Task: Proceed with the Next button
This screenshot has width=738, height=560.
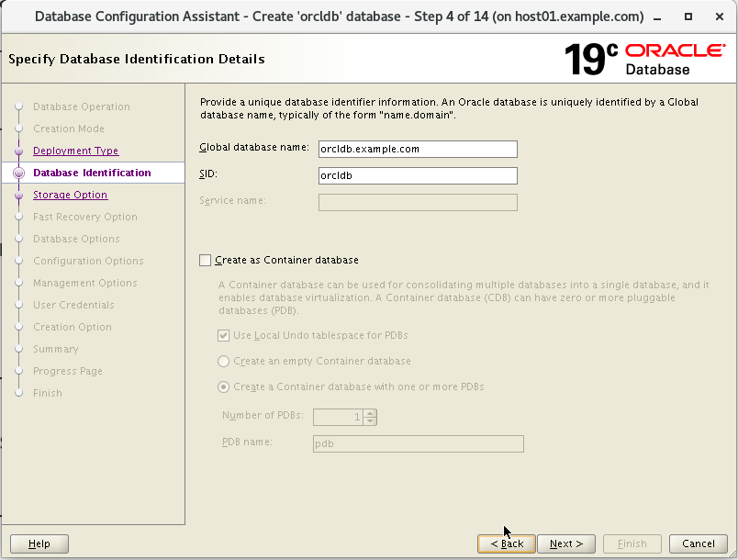Action: [x=566, y=544]
